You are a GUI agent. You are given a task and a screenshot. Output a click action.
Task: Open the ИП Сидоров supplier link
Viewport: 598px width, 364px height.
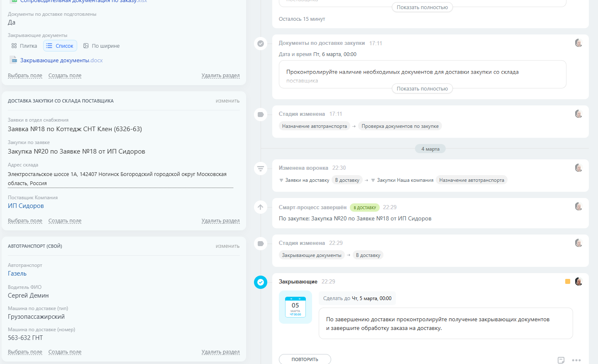click(x=26, y=206)
